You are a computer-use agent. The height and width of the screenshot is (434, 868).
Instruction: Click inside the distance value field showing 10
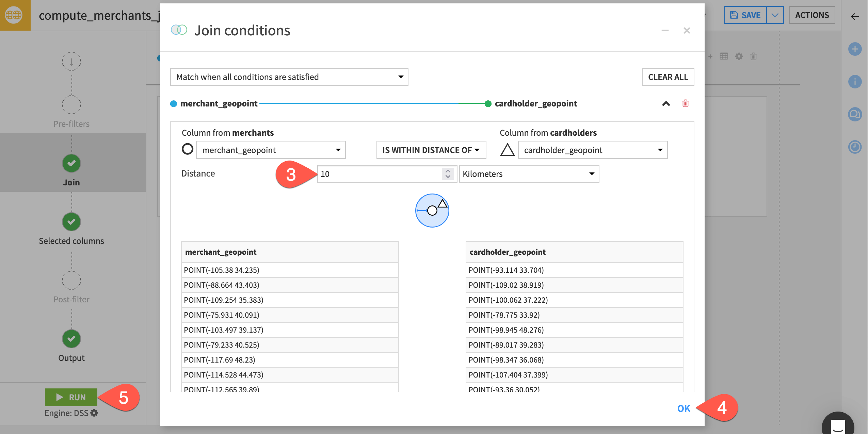374,174
